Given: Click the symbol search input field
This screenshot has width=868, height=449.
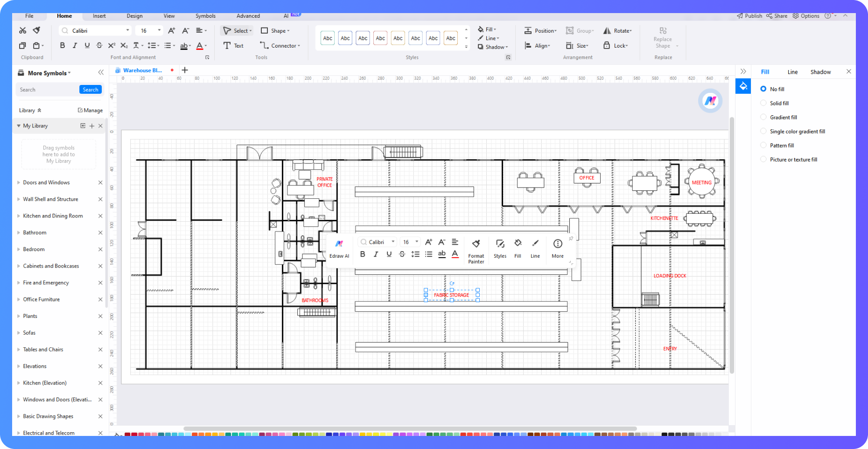Looking at the screenshot, I should (48, 90).
